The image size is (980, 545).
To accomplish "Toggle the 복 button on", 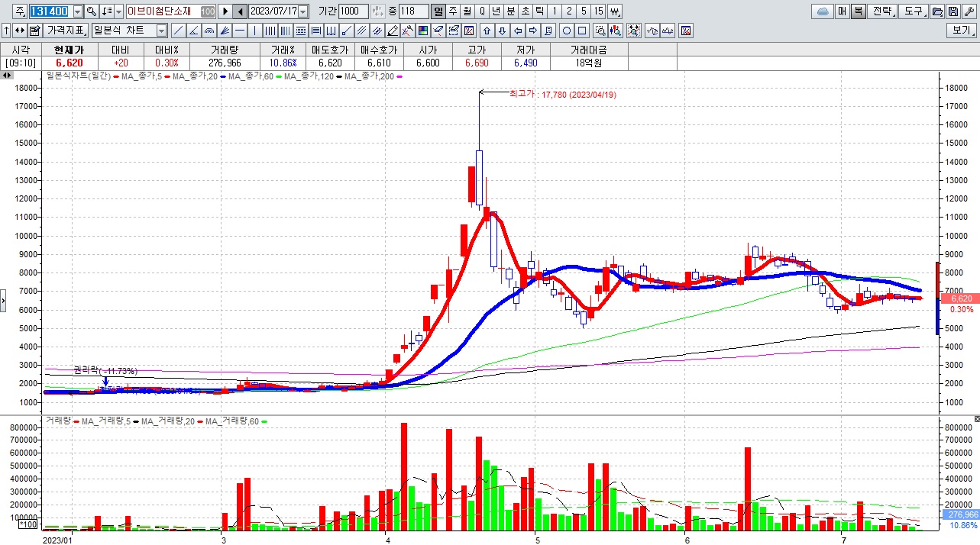I will point(858,11).
